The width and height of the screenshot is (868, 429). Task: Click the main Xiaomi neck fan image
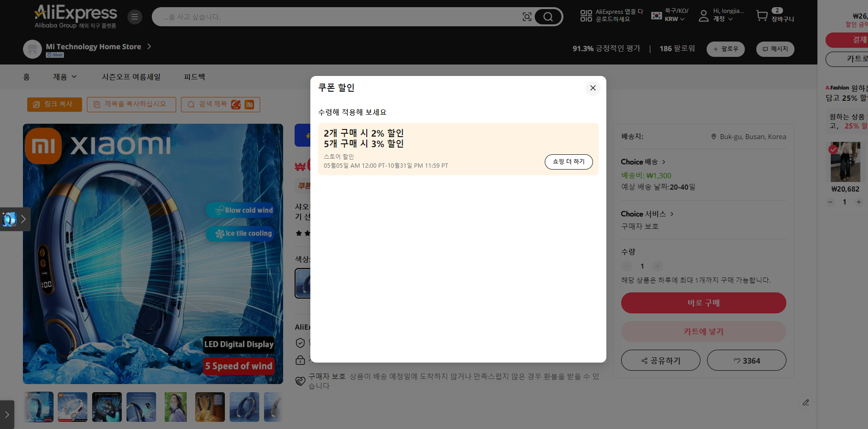pos(153,254)
